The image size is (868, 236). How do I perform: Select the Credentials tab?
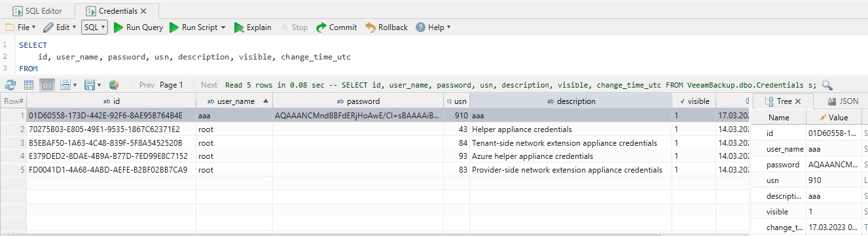coord(113,11)
